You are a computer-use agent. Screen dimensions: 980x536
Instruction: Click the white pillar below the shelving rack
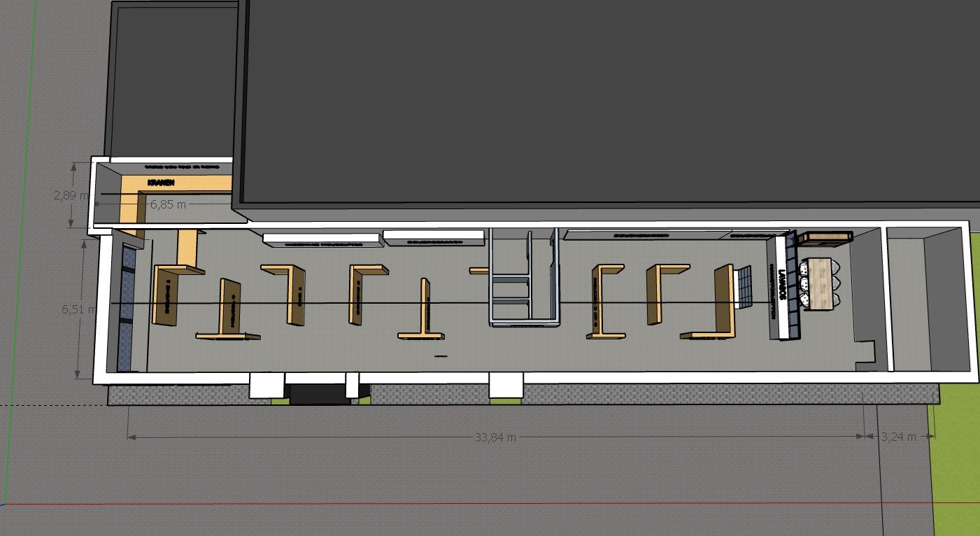click(505, 385)
